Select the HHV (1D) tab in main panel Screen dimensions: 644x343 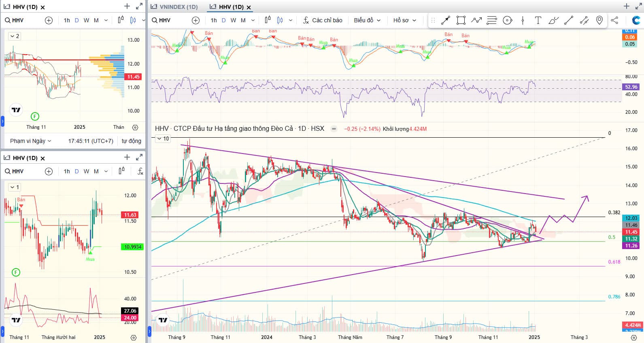[x=231, y=7]
